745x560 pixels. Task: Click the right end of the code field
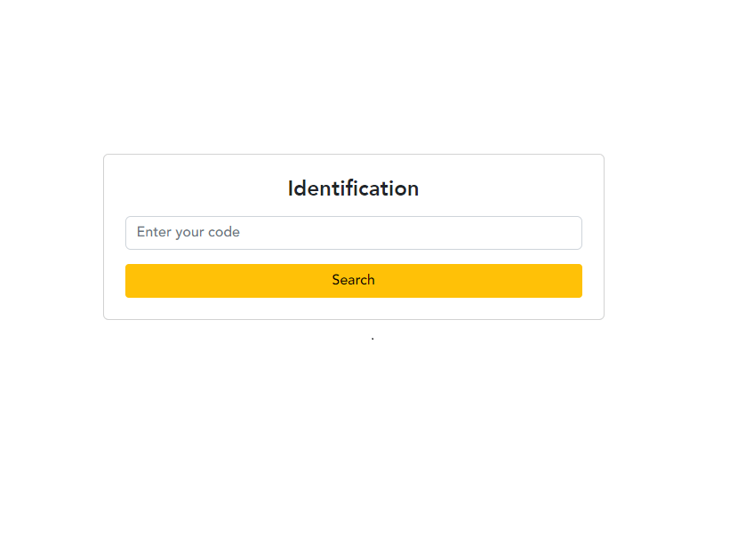(x=573, y=233)
